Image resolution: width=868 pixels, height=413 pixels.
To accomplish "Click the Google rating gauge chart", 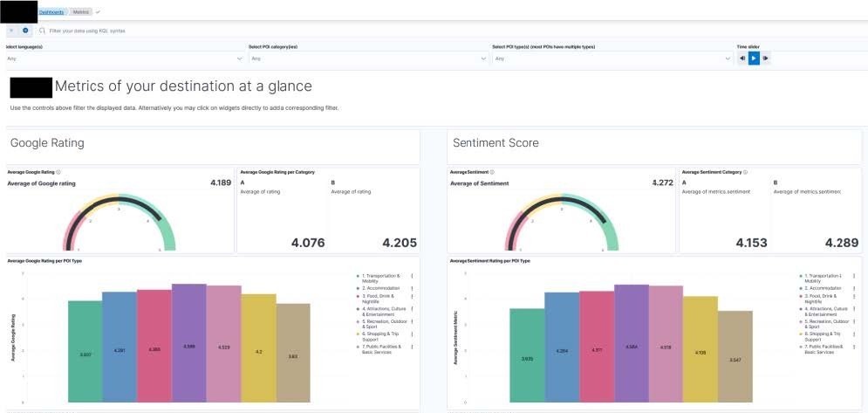I will (x=119, y=223).
